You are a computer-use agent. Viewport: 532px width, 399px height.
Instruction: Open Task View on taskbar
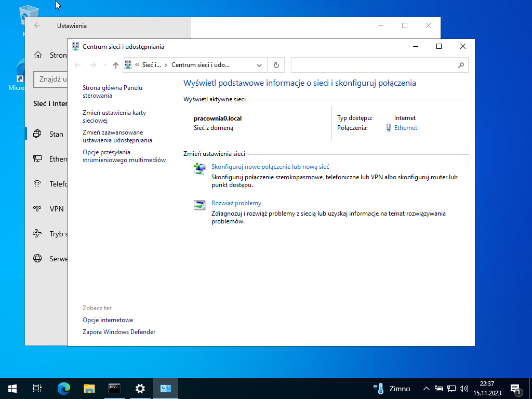[x=37, y=389]
